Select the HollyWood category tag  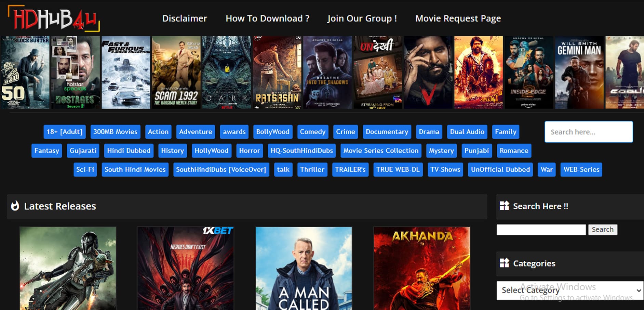coord(212,151)
